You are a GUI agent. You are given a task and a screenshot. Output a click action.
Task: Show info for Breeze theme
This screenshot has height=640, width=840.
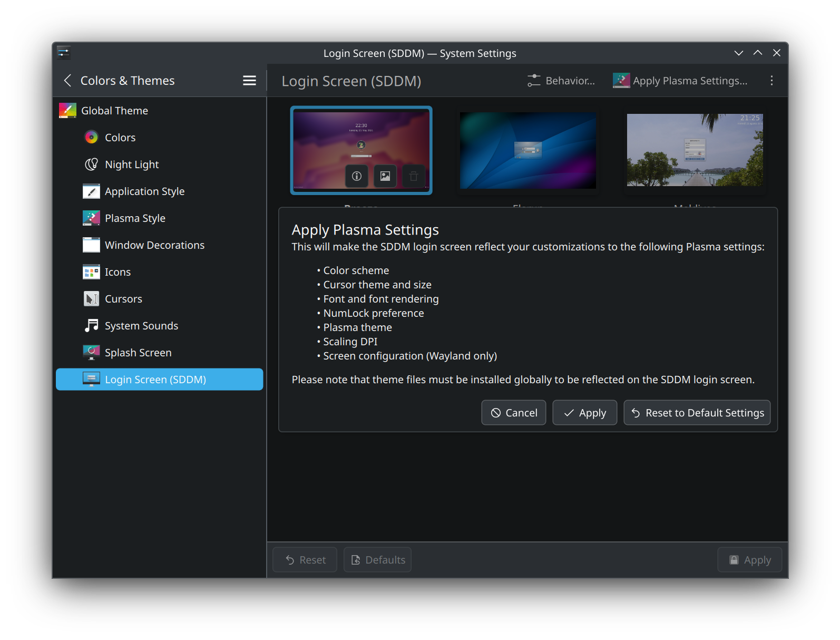(x=357, y=176)
